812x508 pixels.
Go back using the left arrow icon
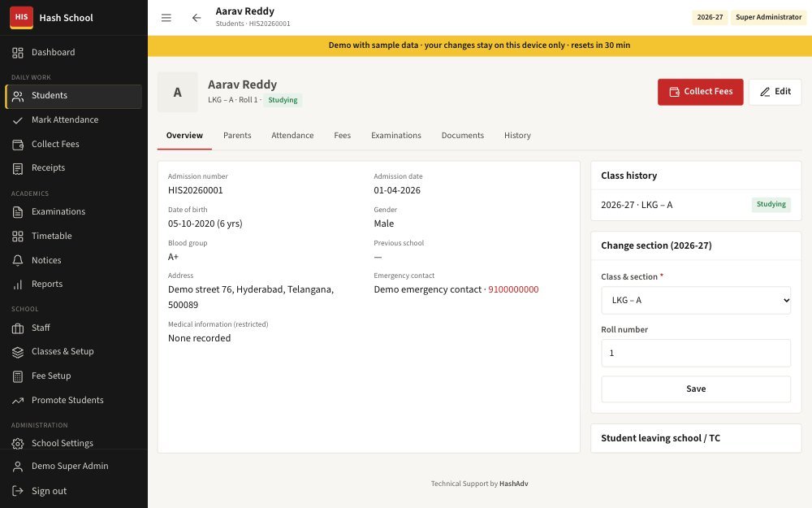[x=197, y=18]
